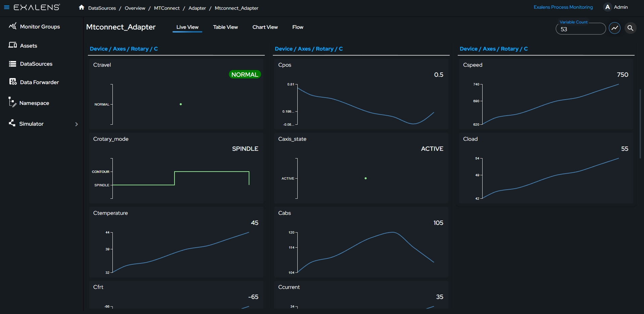Click the DataSources sidebar icon

point(12,64)
